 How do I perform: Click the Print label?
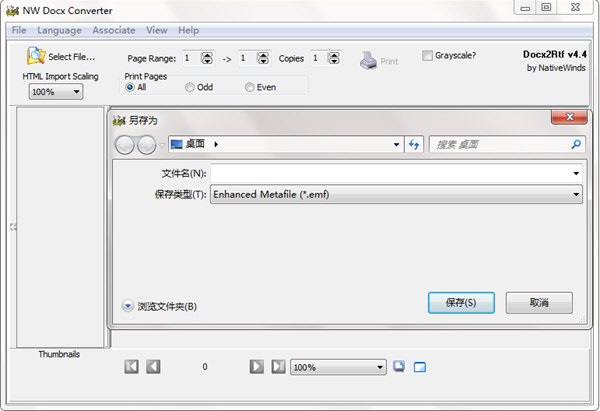[x=389, y=61]
